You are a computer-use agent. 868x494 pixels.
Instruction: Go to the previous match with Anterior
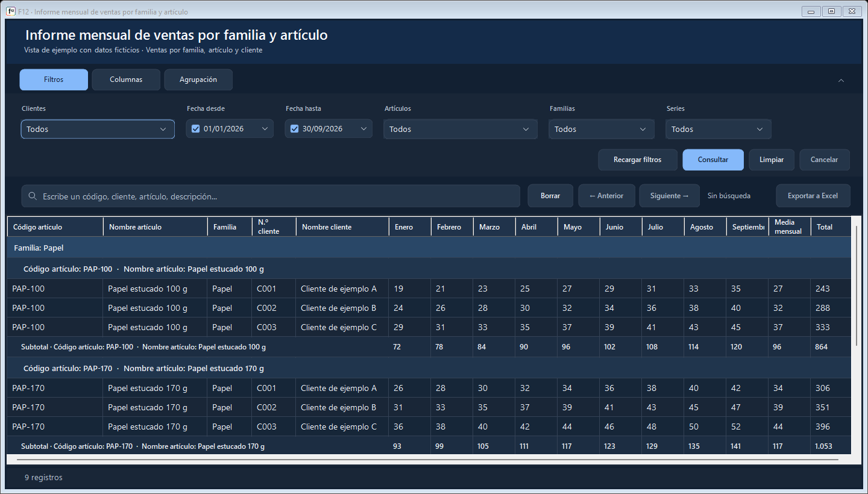(x=606, y=196)
